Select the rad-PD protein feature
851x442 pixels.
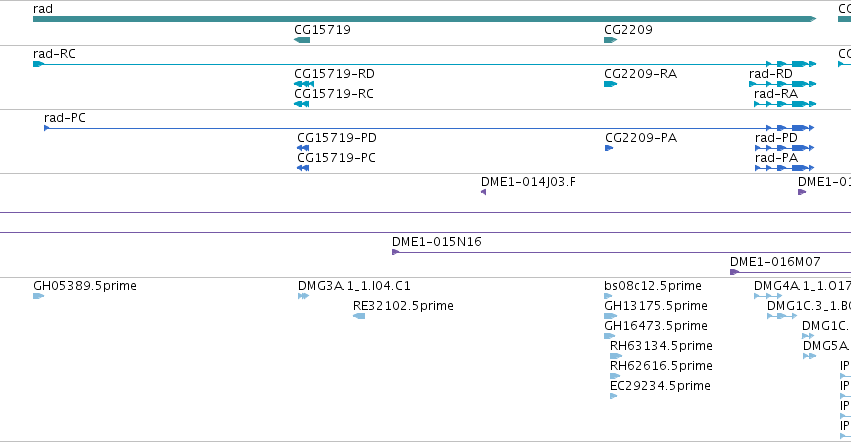pyautogui.click(x=785, y=148)
